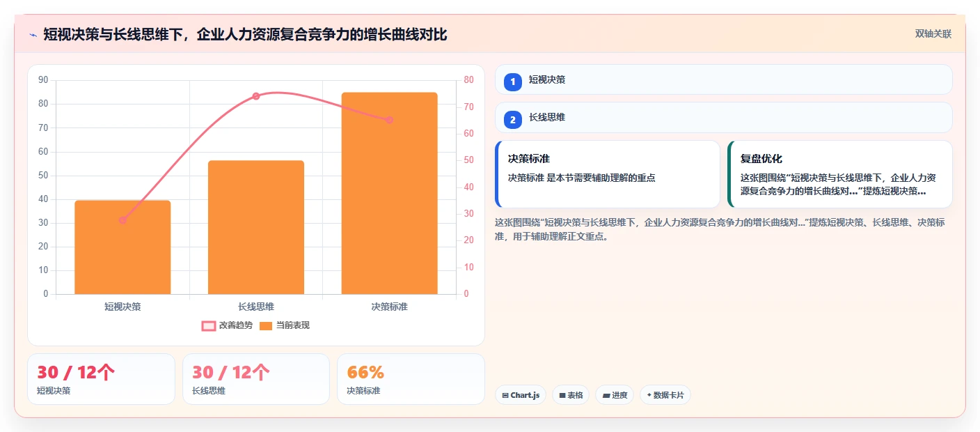The height and width of the screenshot is (432, 980).
Task: Click the 短视决策 x-axis label
Action: pyautogui.click(x=122, y=307)
